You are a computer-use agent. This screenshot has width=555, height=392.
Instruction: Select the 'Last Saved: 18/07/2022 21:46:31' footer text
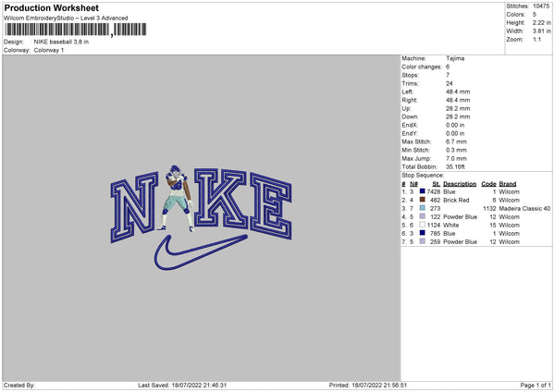click(182, 386)
